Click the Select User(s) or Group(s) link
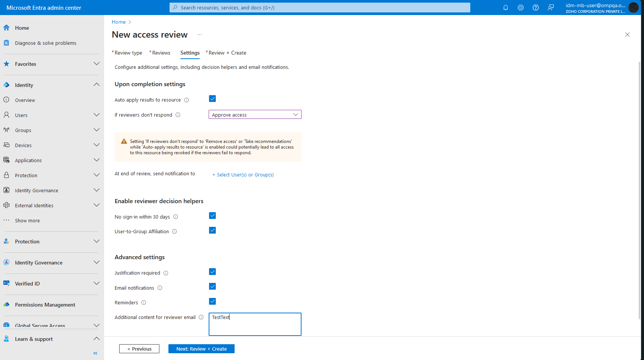644x360 pixels. 243,175
